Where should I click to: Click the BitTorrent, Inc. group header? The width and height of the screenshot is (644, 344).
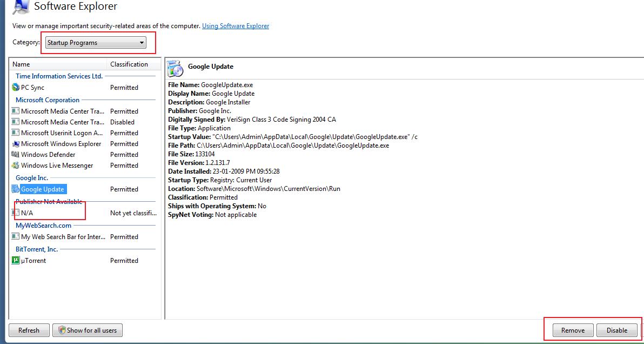click(x=37, y=249)
